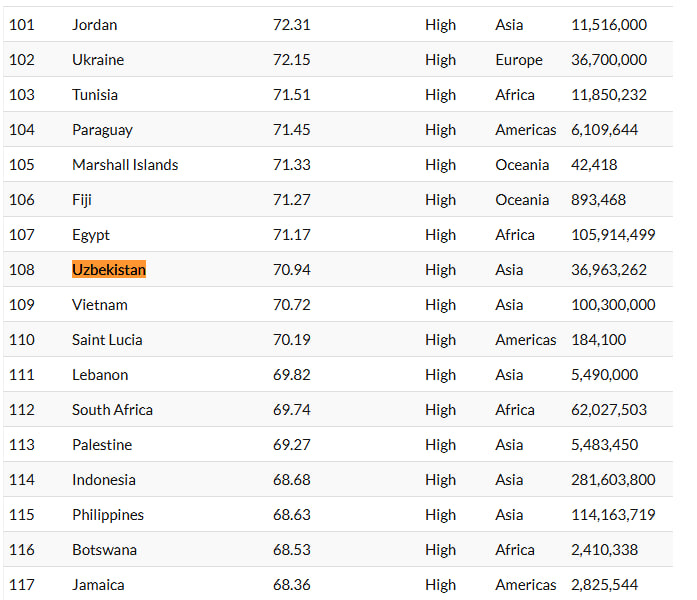
Task: Click the Philippines country name
Action: click(108, 515)
